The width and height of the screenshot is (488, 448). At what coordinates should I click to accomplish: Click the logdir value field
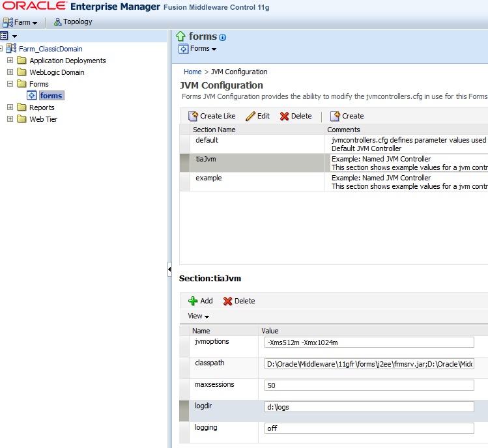[x=369, y=406]
